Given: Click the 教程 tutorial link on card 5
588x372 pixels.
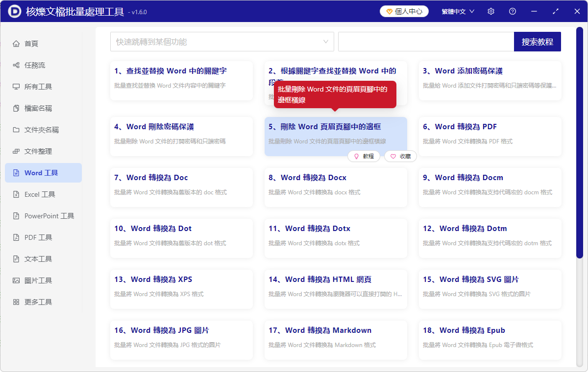Looking at the screenshot, I should tap(364, 156).
